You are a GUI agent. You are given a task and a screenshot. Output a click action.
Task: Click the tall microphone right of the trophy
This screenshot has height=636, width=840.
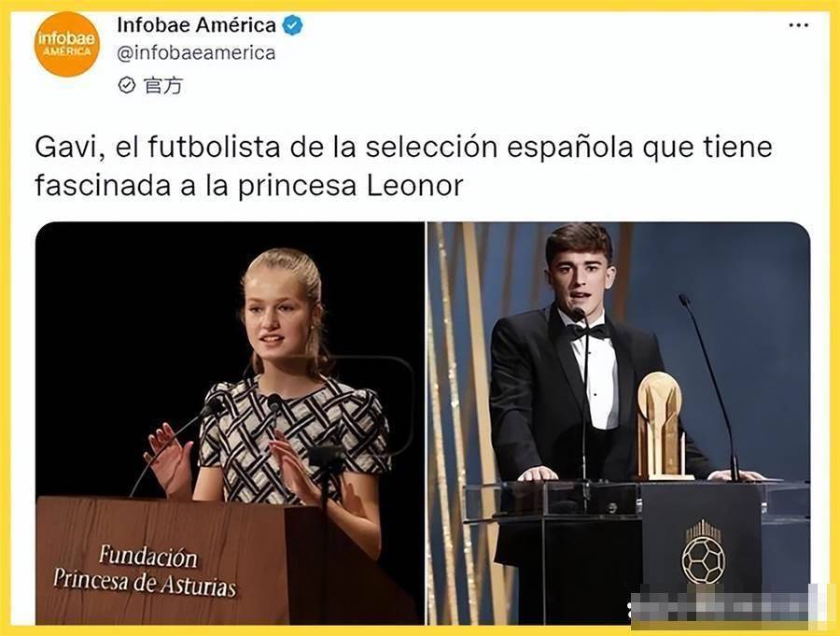pyautogui.click(x=710, y=386)
